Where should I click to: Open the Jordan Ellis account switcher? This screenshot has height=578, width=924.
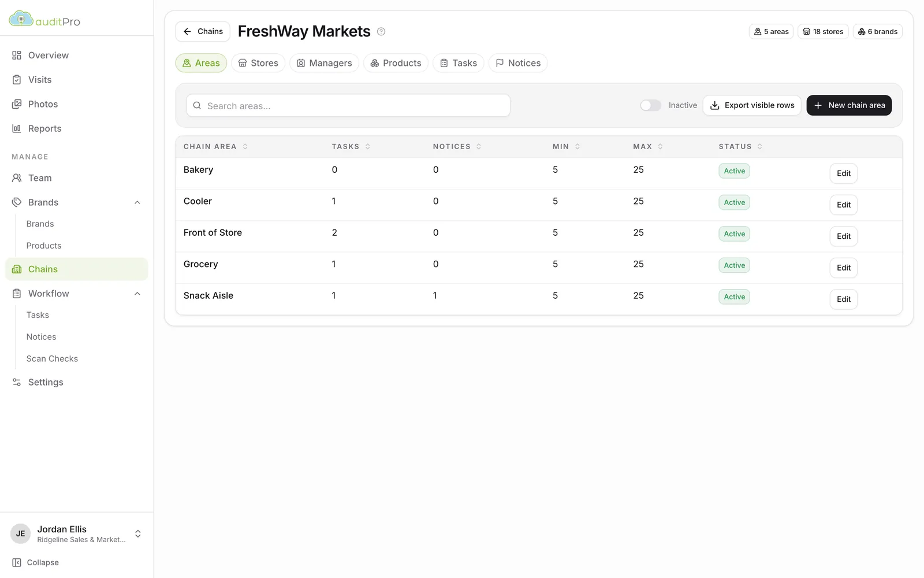(x=76, y=533)
